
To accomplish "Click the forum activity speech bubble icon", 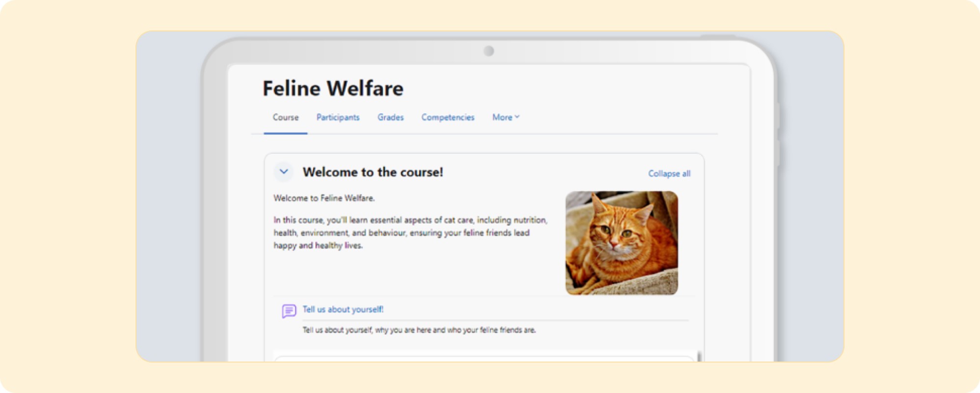I will 289,311.
